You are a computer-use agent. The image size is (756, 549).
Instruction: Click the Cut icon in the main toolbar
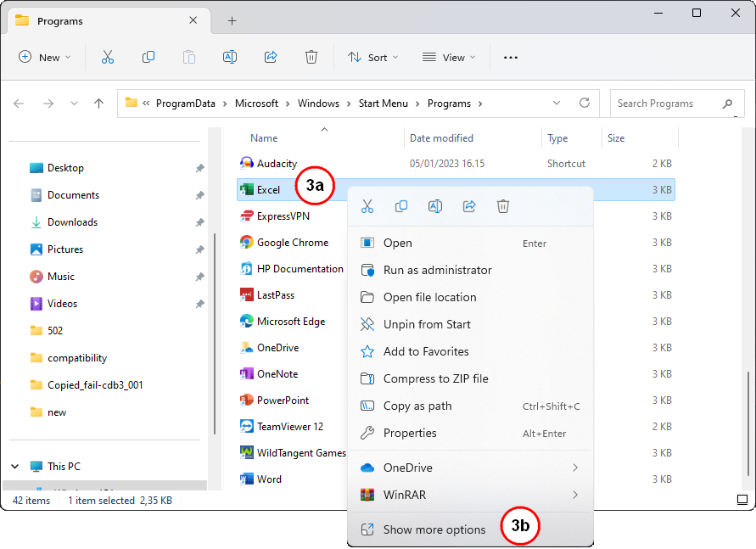click(x=108, y=58)
